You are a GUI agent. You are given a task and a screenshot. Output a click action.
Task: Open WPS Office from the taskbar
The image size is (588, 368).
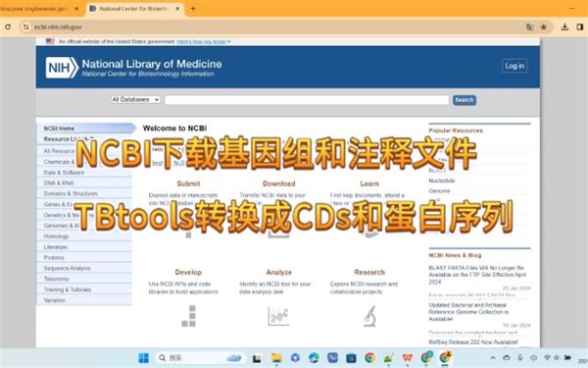pos(408,358)
